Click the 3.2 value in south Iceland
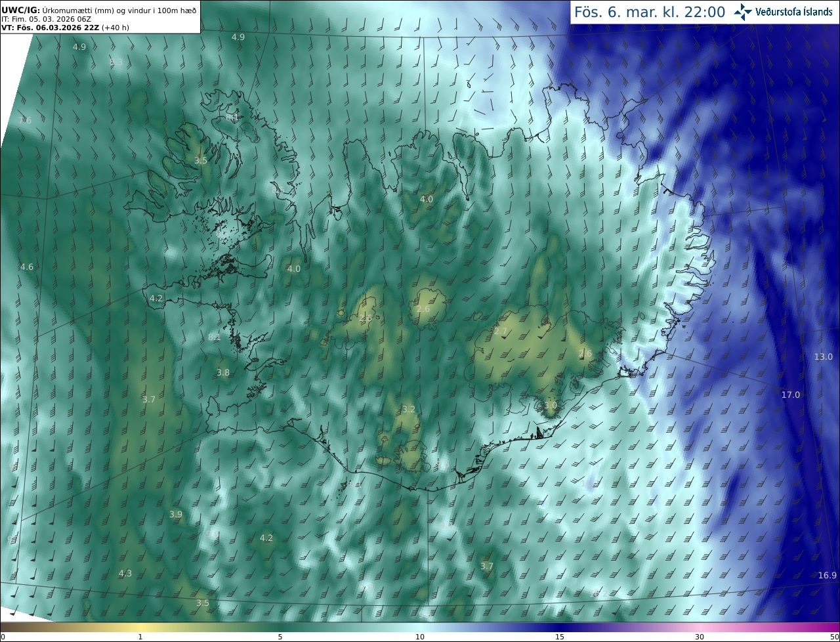The width and height of the screenshot is (840, 642). click(409, 410)
